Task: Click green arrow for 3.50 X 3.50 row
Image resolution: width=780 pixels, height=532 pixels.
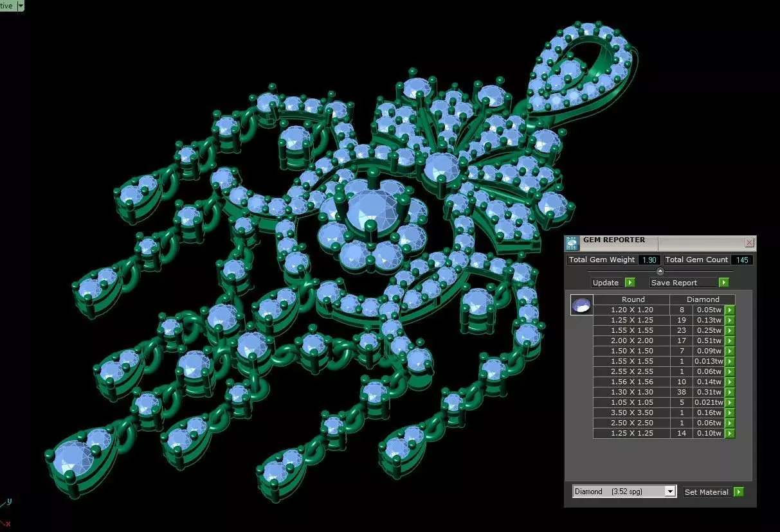Action: click(730, 412)
